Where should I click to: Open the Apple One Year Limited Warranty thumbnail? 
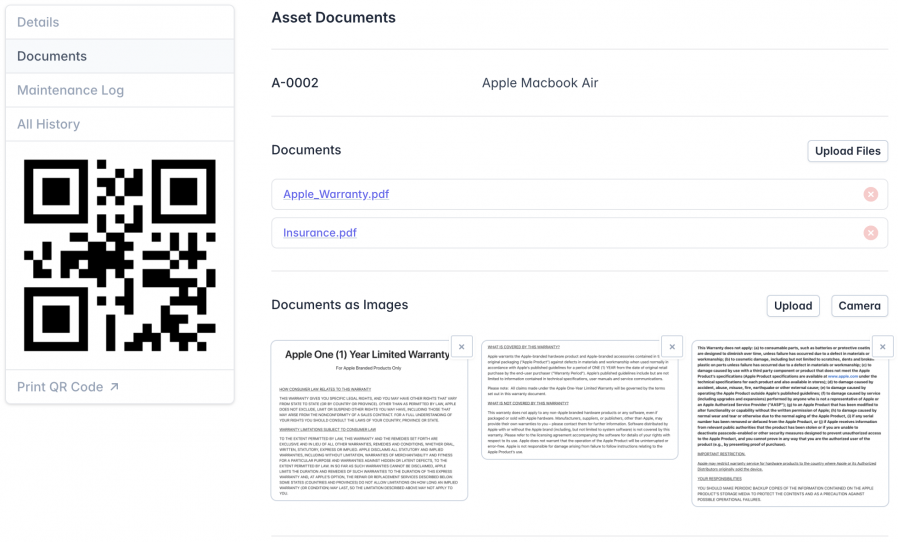[x=369, y=421]
